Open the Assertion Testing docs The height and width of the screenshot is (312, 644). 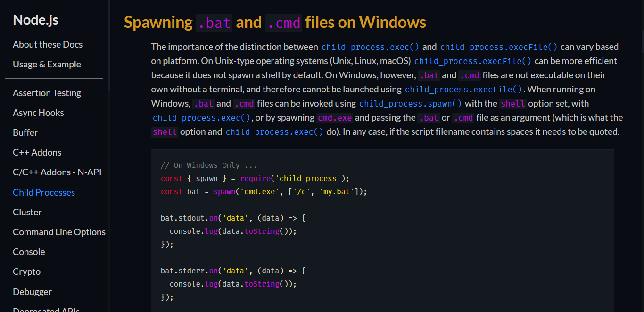(47, 93)
